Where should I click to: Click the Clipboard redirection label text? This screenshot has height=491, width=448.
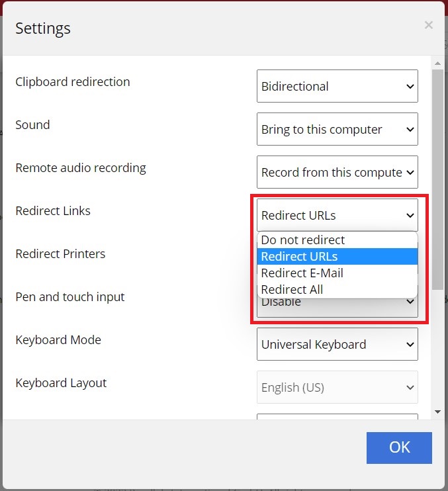tap(73, 82)
